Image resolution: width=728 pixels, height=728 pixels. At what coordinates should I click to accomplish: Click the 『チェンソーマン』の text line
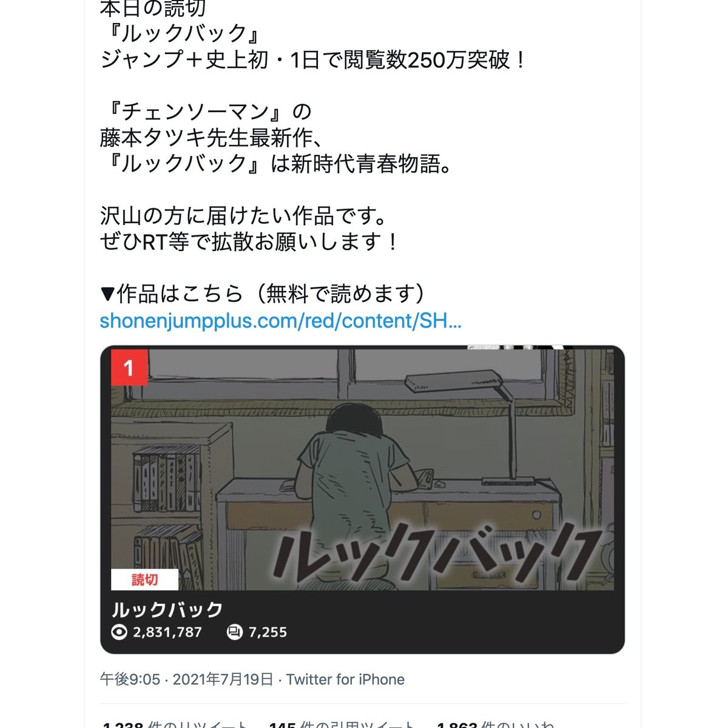(x=205, y=112)
